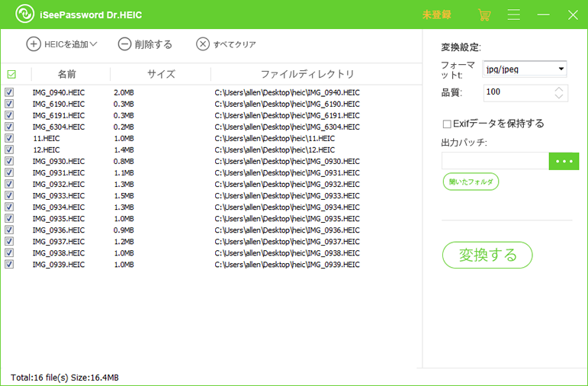Minimize the Dr.HEIC window
Screen dimensions: 588x386
tap(543, 14)
